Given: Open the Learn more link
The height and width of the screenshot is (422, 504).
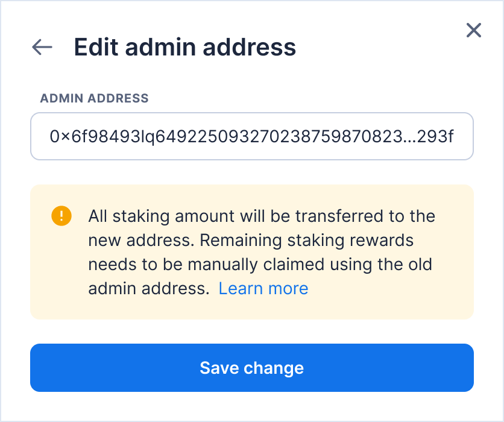Looking at the screenshot, I should (263, 289).
